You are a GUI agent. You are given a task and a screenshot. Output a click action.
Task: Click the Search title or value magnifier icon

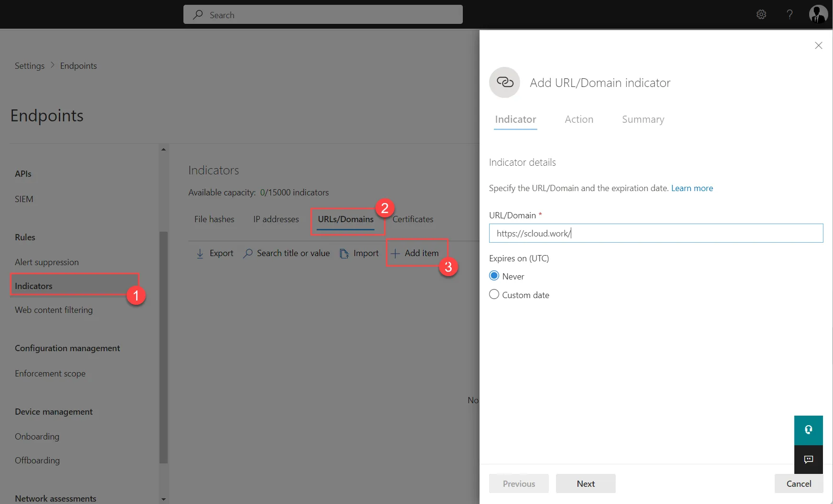247,253
